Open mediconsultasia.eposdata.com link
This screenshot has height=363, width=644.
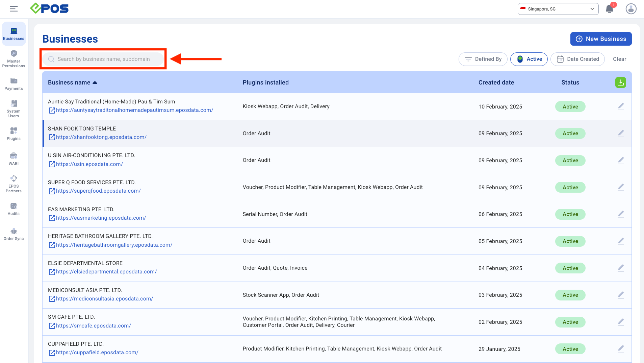tap(104, 299)
